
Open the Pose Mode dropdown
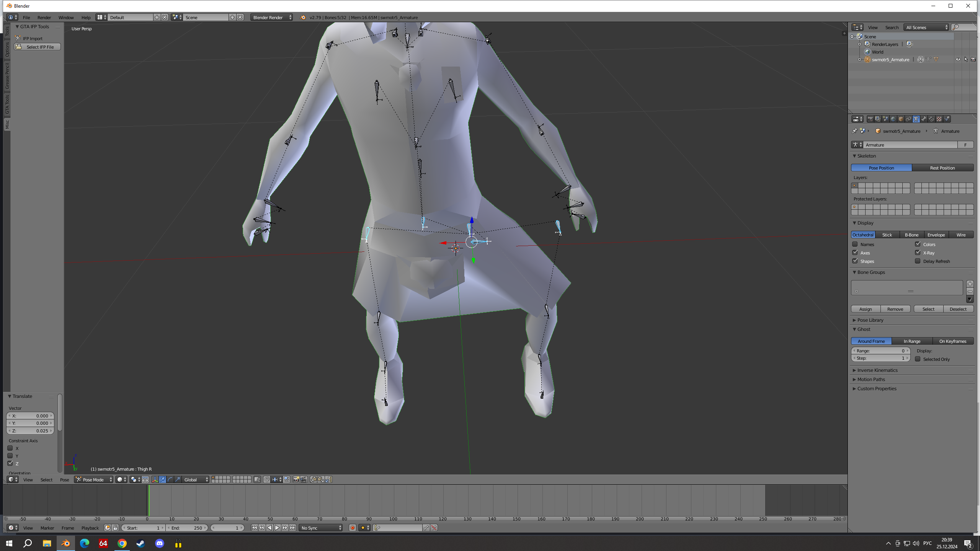click(94, 479)
